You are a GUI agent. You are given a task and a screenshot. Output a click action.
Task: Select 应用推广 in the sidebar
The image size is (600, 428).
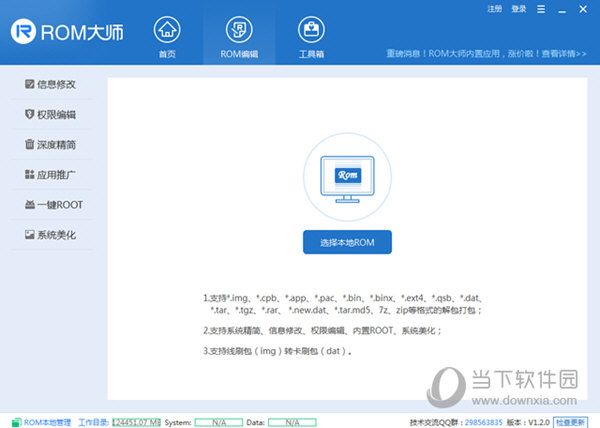coord(51,175)
